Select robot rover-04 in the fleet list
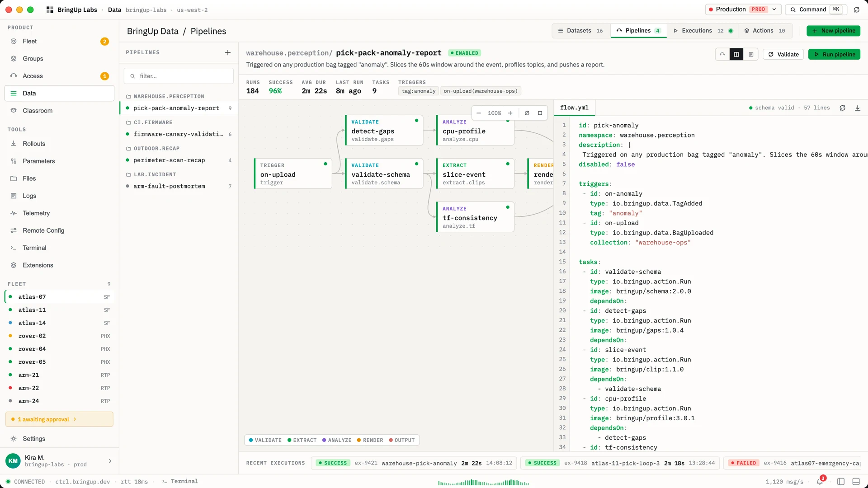The width and height of the screenshot is (868, 488). point(59,349)
